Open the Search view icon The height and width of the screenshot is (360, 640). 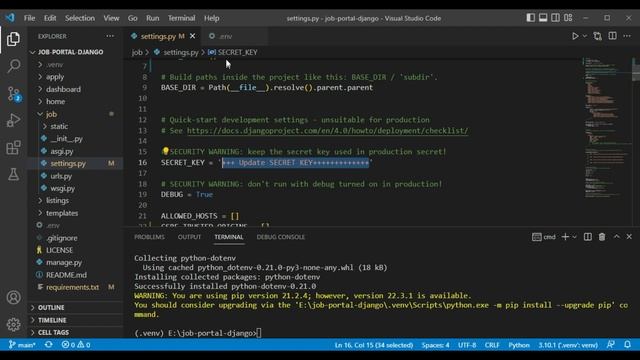click(13, 66)
